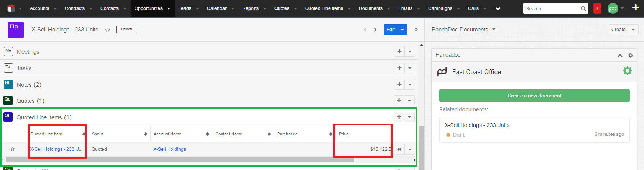Open the Create button dropdown arrow
This screenshot has height=170, width=644.
pos(633,30)
